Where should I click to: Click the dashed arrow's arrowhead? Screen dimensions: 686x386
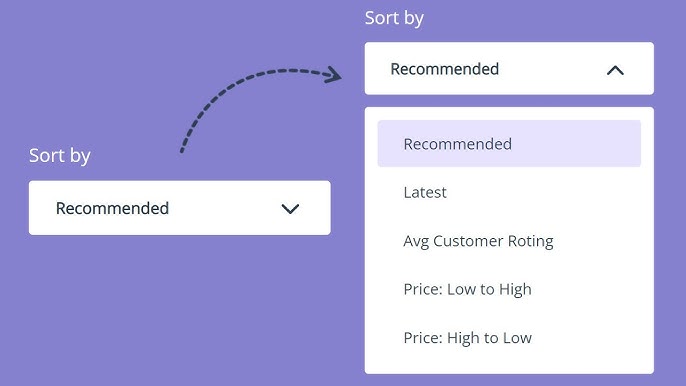pyautogui.click(x=334, y=74)
